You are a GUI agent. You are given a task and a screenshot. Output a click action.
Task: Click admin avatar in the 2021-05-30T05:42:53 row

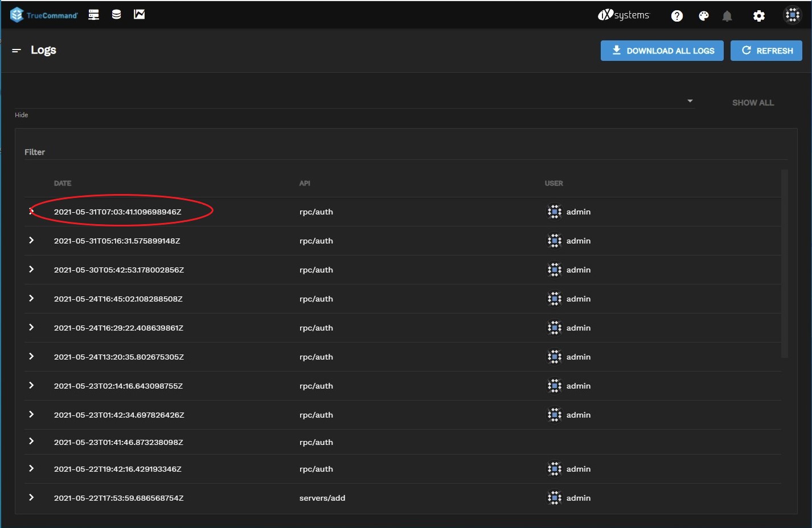pyautogui.click(x=555, y=270)
